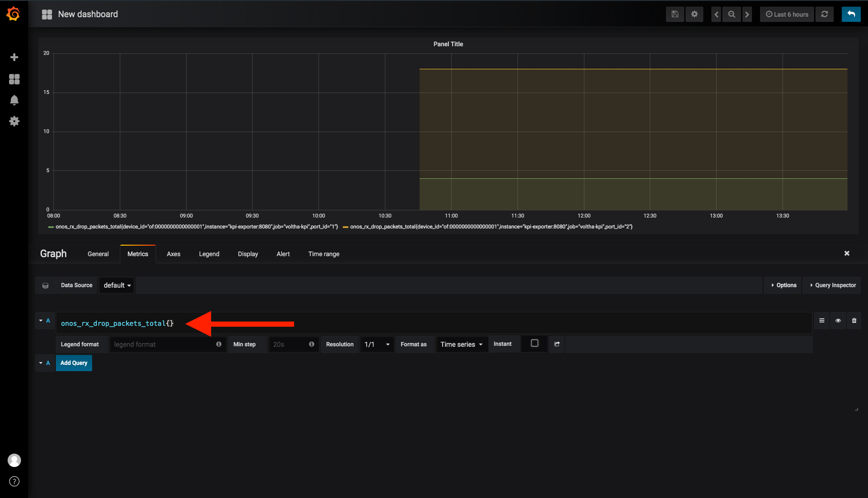Click dashboard grid icon beside title

point(47,14)
